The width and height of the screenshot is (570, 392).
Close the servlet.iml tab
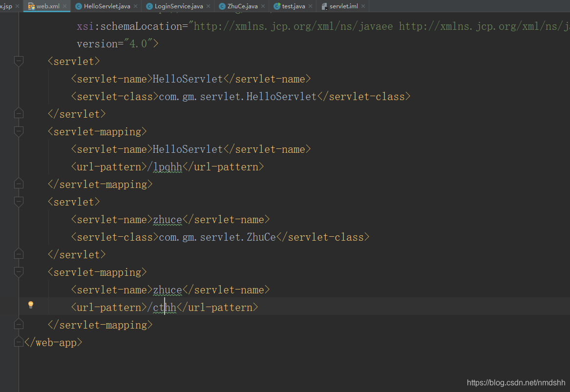(363, 6)
